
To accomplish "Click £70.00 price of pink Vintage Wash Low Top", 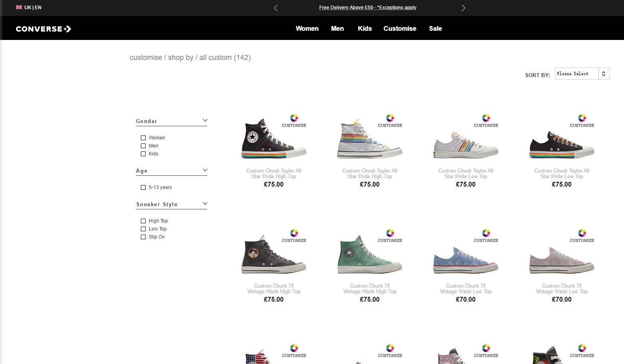I will [x=562, y=299].
